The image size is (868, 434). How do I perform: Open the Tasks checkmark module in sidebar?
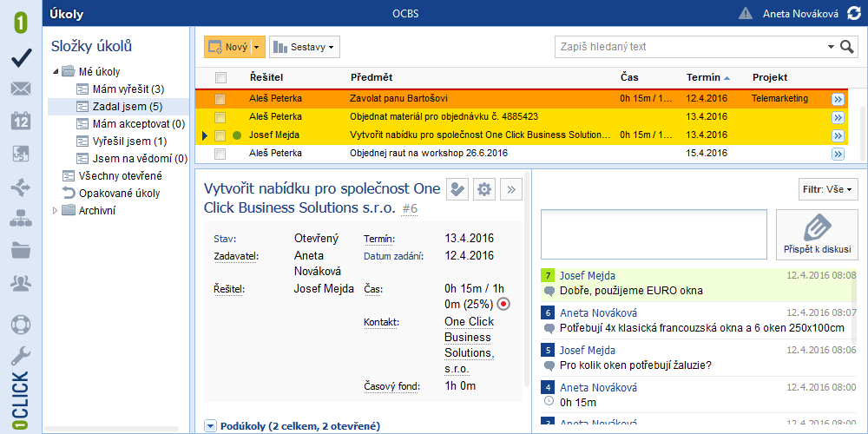tap(21, 57)
